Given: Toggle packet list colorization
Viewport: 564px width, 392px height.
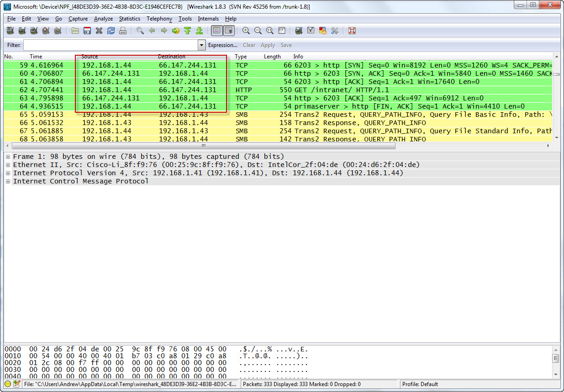Looking at the screenshot, I should [x=216, y=31].
